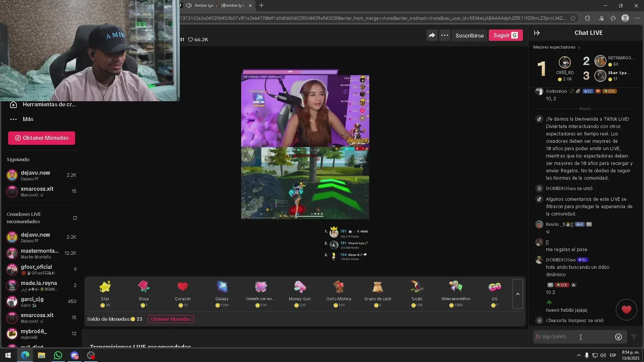Send the Osito Mishka gift
This screenshot has width=644, height=362.
click(339, 294)
